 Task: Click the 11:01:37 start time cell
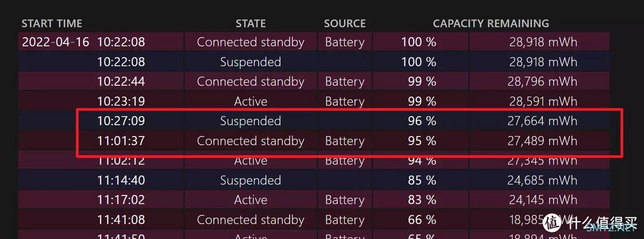pyautogui.click(x=120, y=141)
